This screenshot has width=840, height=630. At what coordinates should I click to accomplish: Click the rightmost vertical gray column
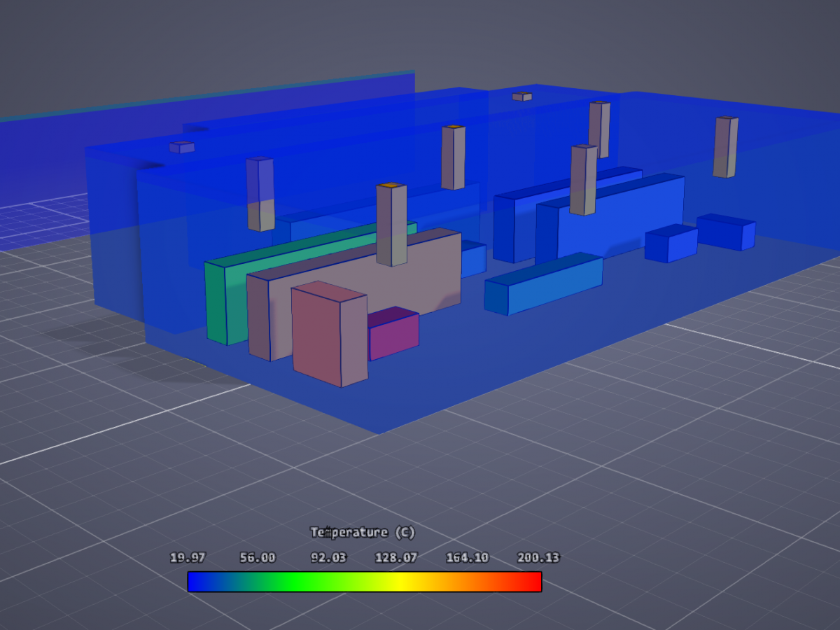coord(725,148)
